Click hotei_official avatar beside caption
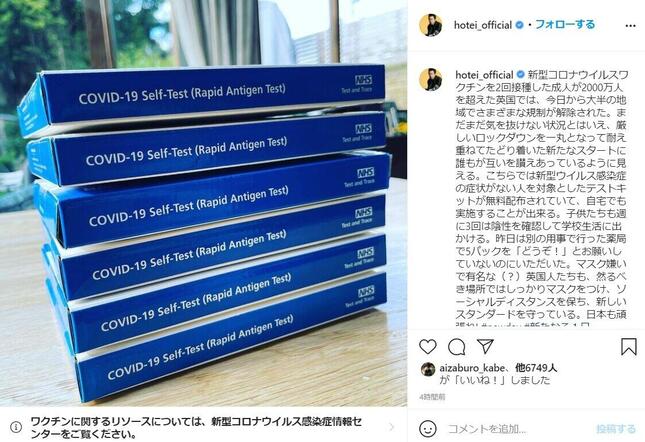The height and width of the screenshot is (442, 645). point(431,79)
